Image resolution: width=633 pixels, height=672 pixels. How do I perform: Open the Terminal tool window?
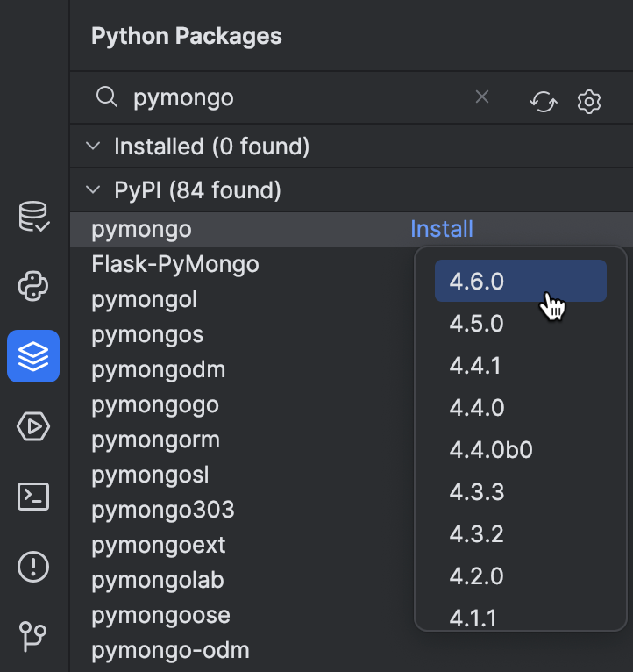[x=33, y=497]
